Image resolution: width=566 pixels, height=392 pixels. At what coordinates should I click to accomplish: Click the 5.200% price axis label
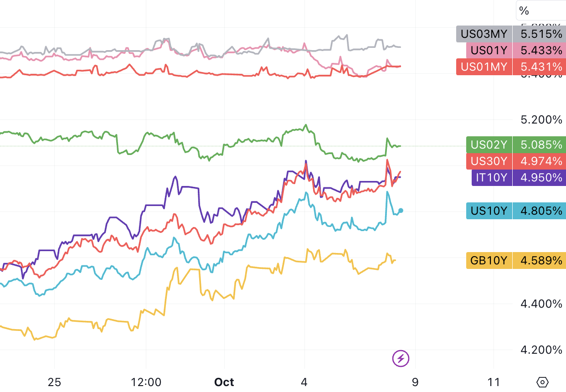click(541, 120)
